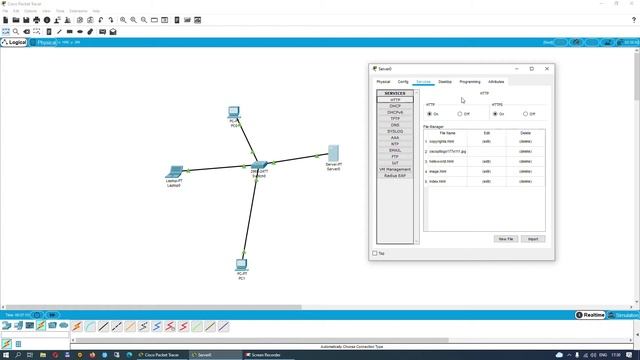Click delete link for copyrights.html
640x360 pixels.
pyautogui.click(x=525, y=141)
